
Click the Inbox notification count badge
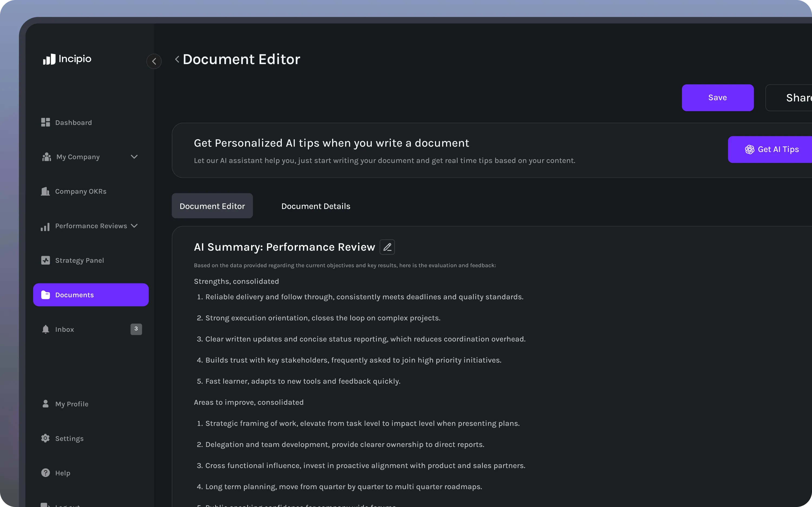136,329
